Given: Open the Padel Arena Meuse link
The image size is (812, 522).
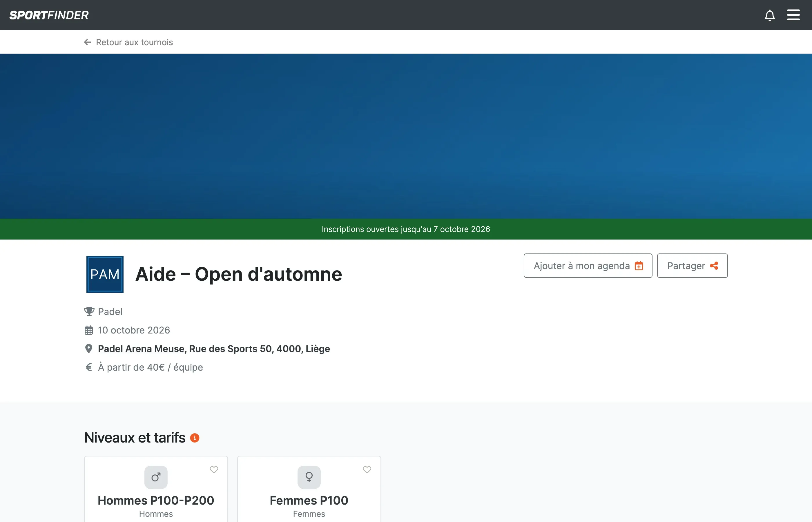Looking at the screenshot, I should pos(141,349).
